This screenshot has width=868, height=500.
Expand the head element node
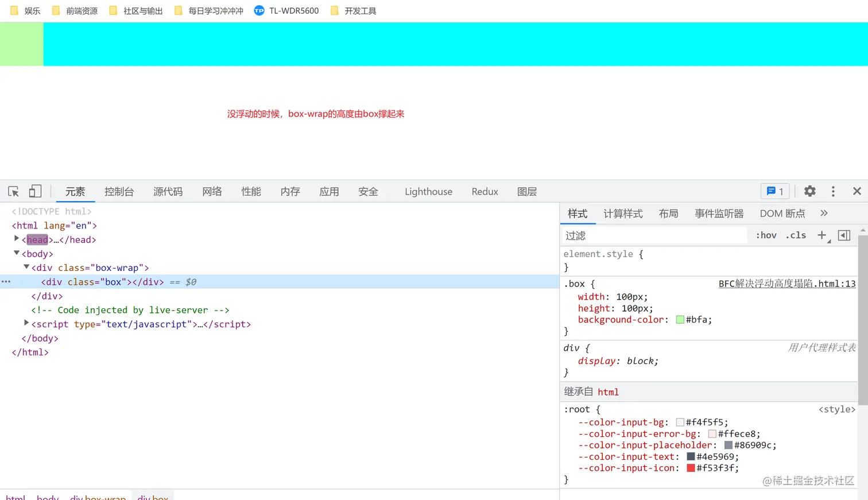coord(17,239)
